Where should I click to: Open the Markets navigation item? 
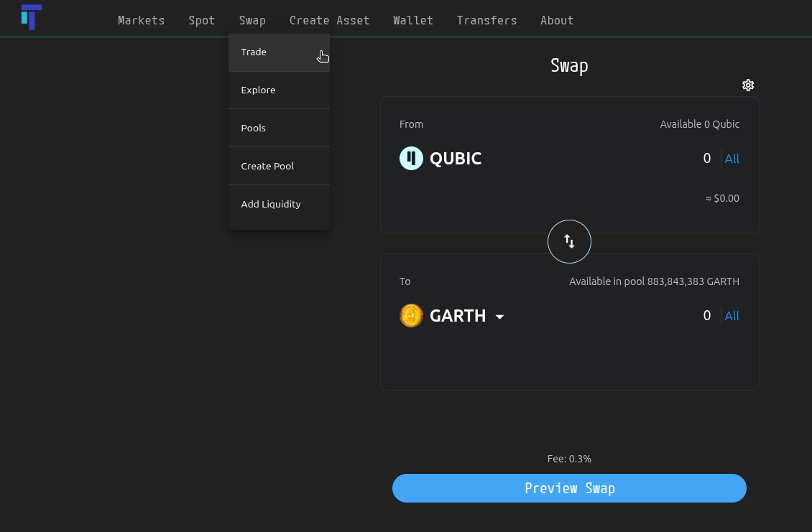coord(141,20)
